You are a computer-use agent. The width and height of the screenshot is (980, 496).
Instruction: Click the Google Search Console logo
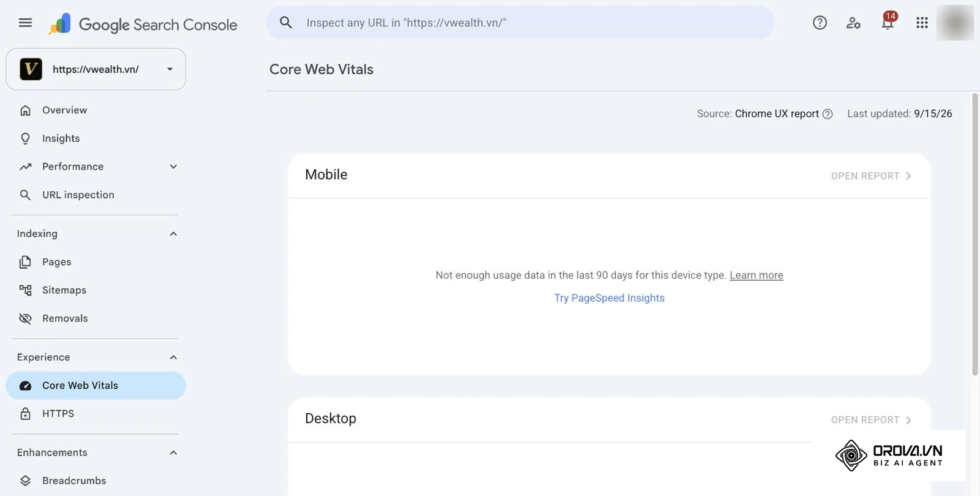point(143,25)
